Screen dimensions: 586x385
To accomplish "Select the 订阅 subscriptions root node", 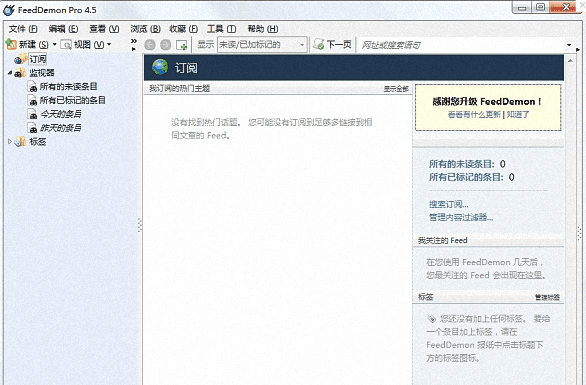I will [38, 59].
